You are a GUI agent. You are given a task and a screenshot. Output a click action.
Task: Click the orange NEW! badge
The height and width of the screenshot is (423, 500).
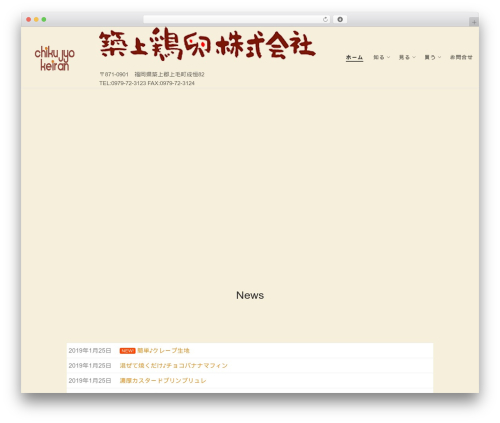click(x=127, y=351)
